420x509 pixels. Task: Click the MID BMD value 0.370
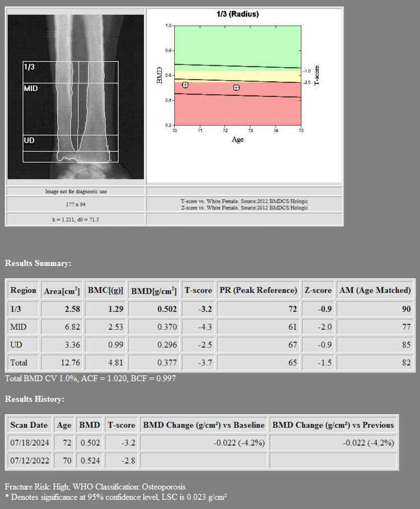click(167, 327)
